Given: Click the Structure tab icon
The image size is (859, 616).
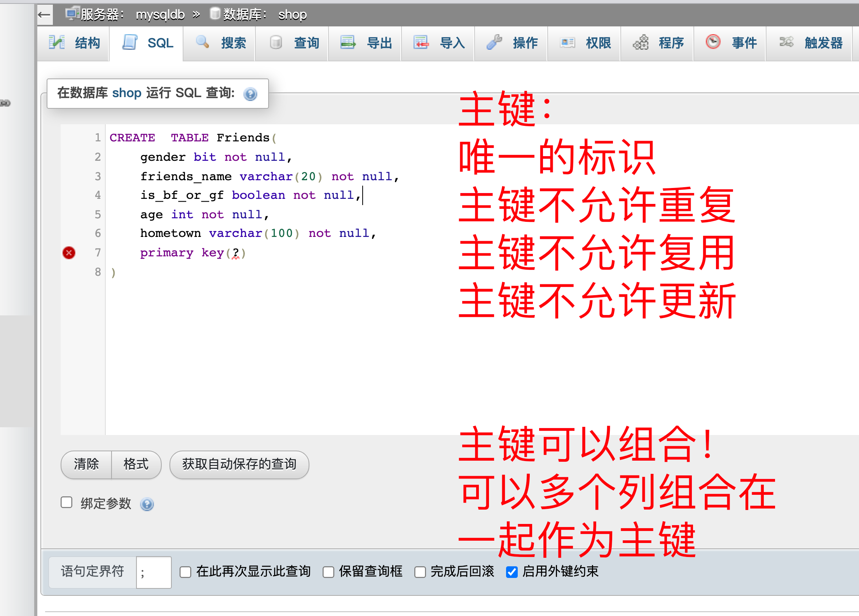Looking at the screenshot, I should 57,42.
